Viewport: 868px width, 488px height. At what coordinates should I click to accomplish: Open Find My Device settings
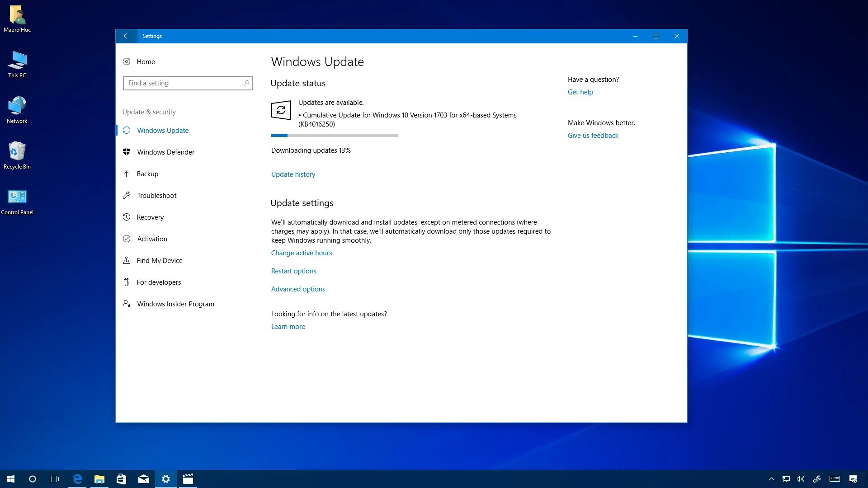coord(160,260)
